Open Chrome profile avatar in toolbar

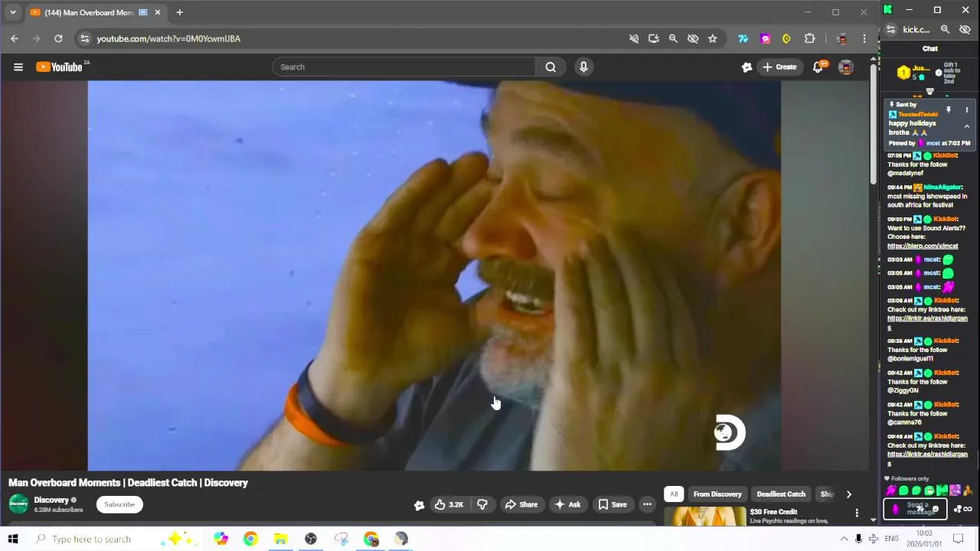pos(841,38)
